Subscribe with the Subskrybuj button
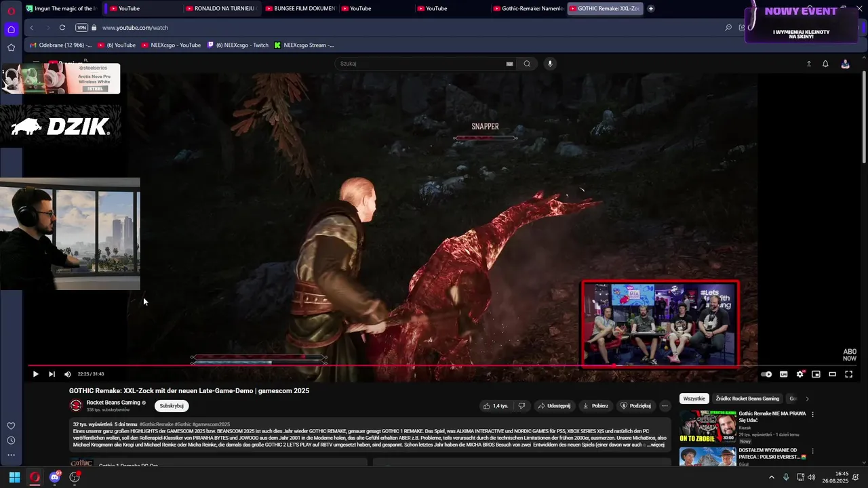Screen dimensions: 868x488 pyautogui.click(x=172, y=406)
